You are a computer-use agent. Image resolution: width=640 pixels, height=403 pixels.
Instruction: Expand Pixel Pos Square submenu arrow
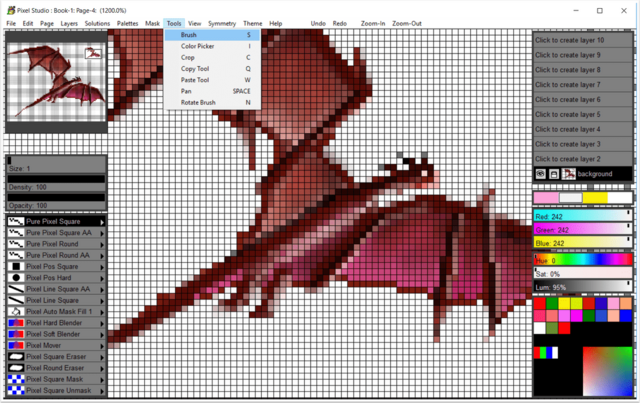pos(102,267)
